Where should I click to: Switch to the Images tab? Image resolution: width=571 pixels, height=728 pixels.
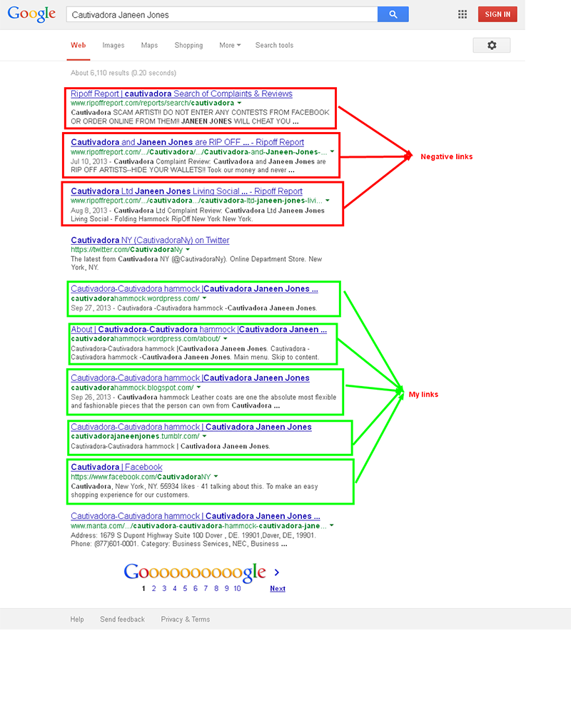point(113,45)
